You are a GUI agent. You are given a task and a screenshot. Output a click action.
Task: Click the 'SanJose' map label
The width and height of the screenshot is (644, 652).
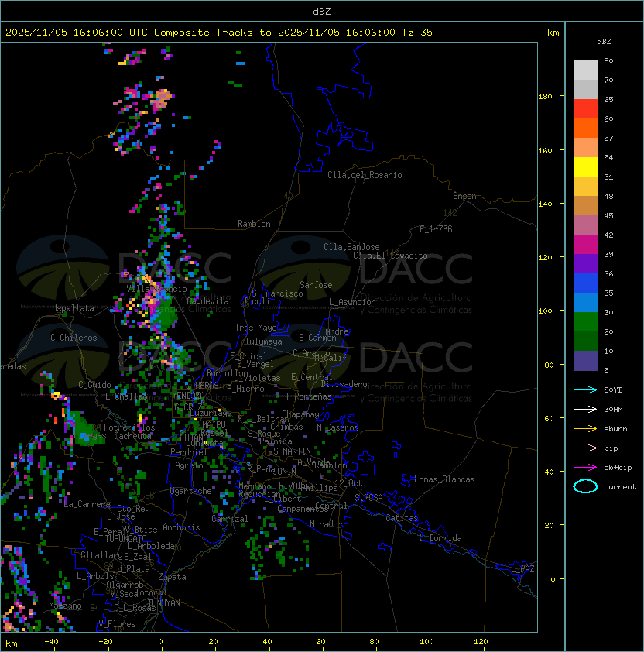pos(316,285)
